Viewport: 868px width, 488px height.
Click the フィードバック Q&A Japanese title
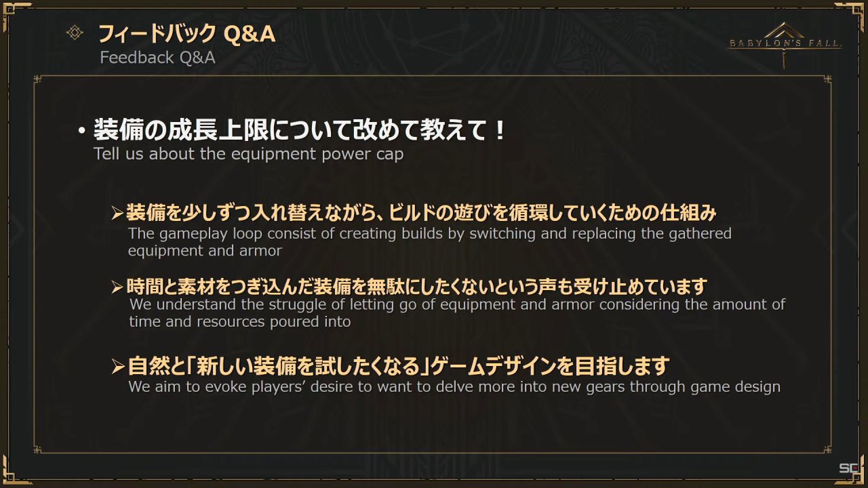(187, 33)
